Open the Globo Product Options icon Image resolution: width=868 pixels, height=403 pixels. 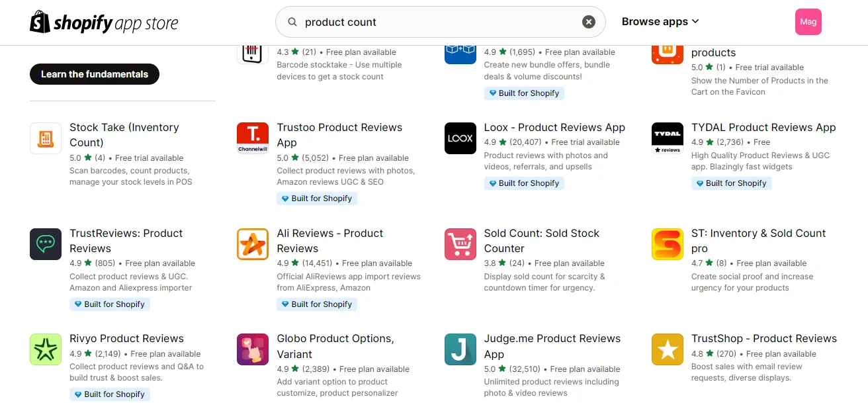click(253, 349)
